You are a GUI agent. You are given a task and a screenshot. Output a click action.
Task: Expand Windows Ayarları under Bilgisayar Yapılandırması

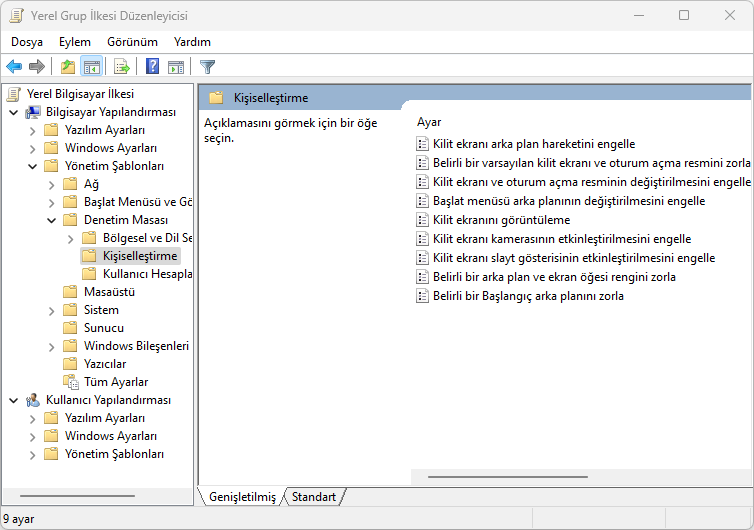click(33, 149)
